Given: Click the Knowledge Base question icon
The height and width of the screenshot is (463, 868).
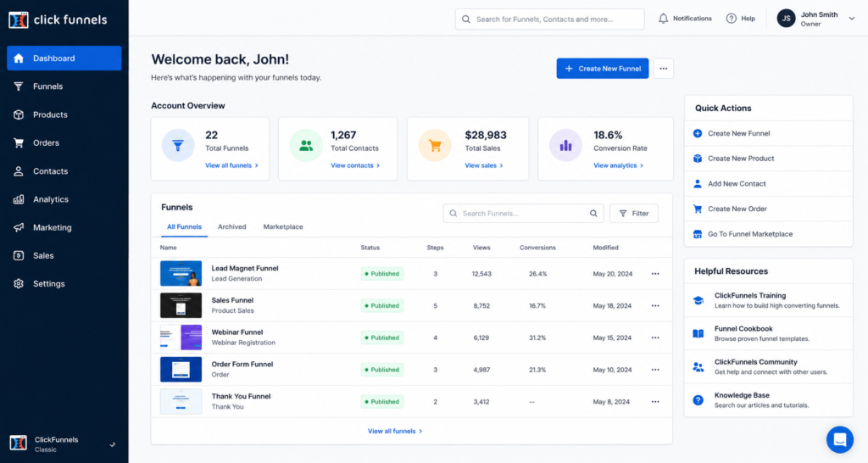Looking at the screenshot, I should 698,400.
